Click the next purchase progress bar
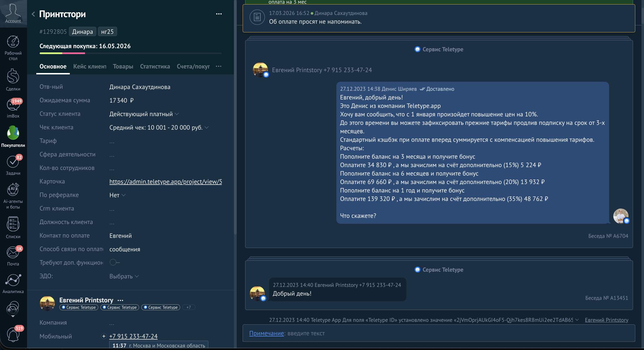 (131, 53)
